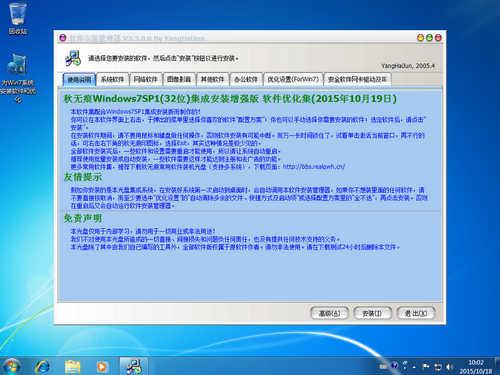The image size is (500, 375).
Task: Switch to the 使用说明 tab
Action: click(x=79, y=79)
